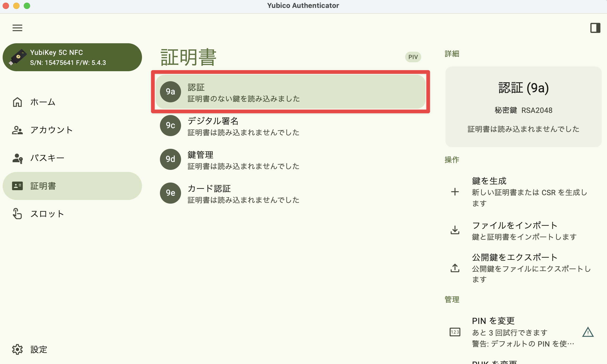Click S/N: 15475641 F/W: 5.4.3 text
607x364 pixels.
[x=68, y=63]
